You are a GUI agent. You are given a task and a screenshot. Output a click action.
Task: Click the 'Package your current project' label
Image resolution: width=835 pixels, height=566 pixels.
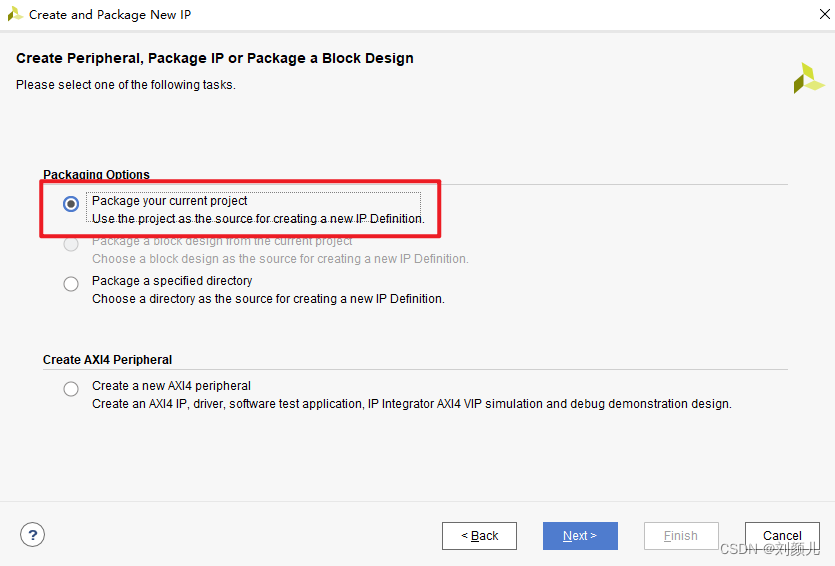coord(169,201)
